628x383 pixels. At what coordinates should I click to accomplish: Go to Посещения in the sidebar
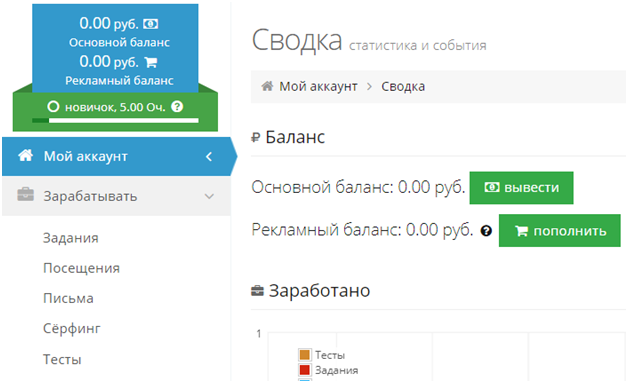pos(81,268)
